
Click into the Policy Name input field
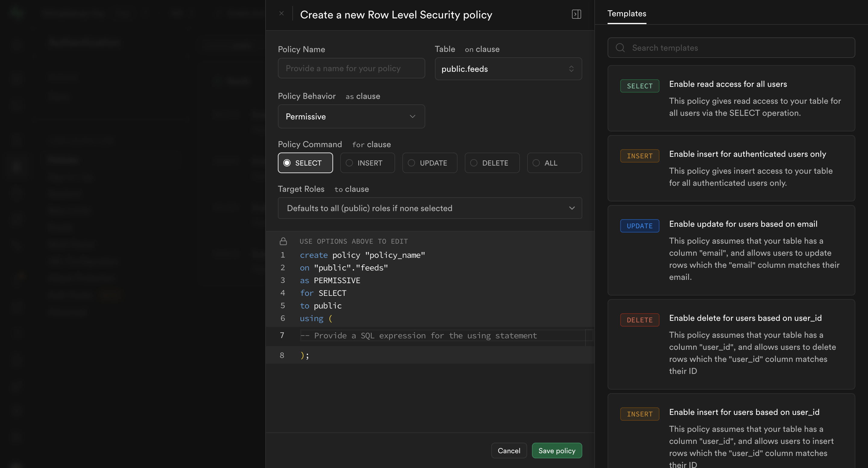pyautogui.click(x=351, y=68)
